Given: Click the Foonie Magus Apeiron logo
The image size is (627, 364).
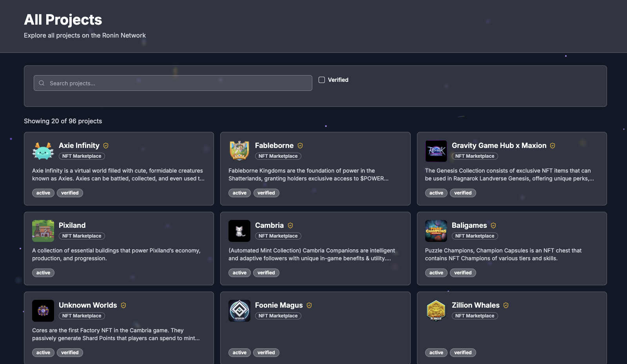Looking at the screenshot, I should pyautogui.click(x=239, y=311).
